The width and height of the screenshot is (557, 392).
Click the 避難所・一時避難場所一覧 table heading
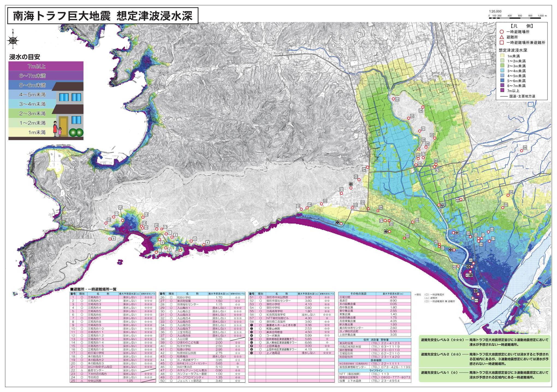click(93, 289)
